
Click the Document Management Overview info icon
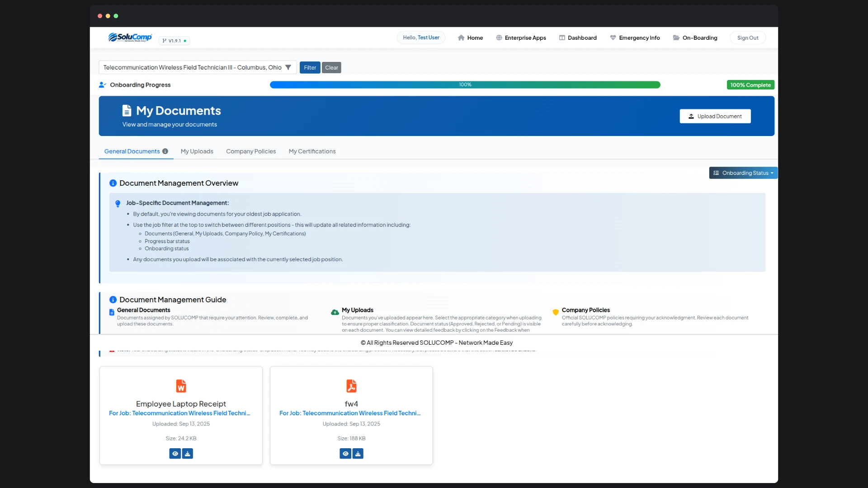click(x=113, y=183)
